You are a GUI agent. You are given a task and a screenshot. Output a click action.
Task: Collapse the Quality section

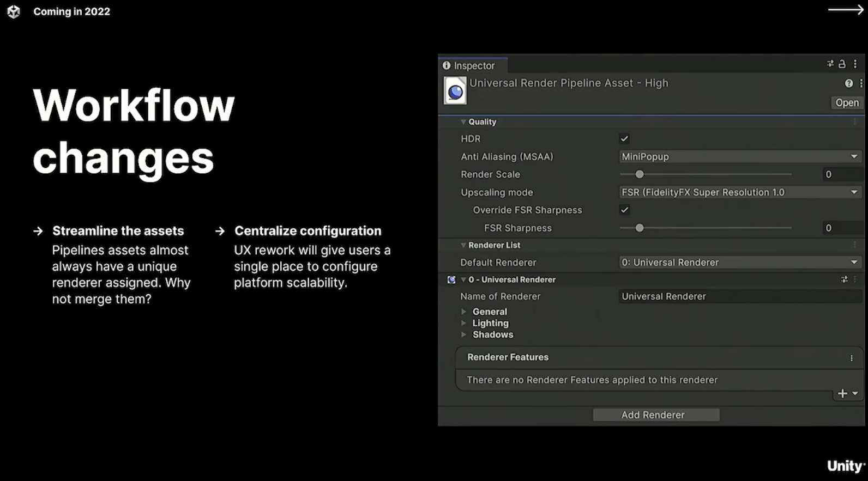pos(463,121)
